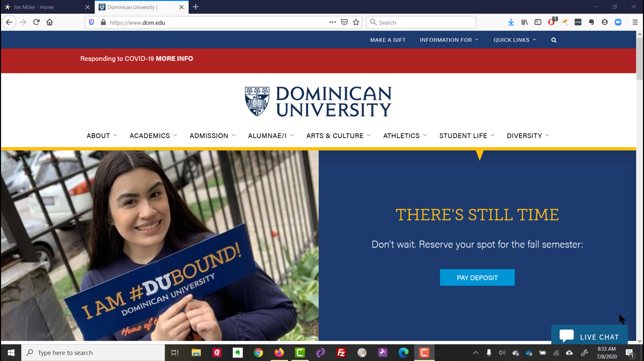Save page to Pocket icon
This screenshot has height=361, width=644.
344,22
